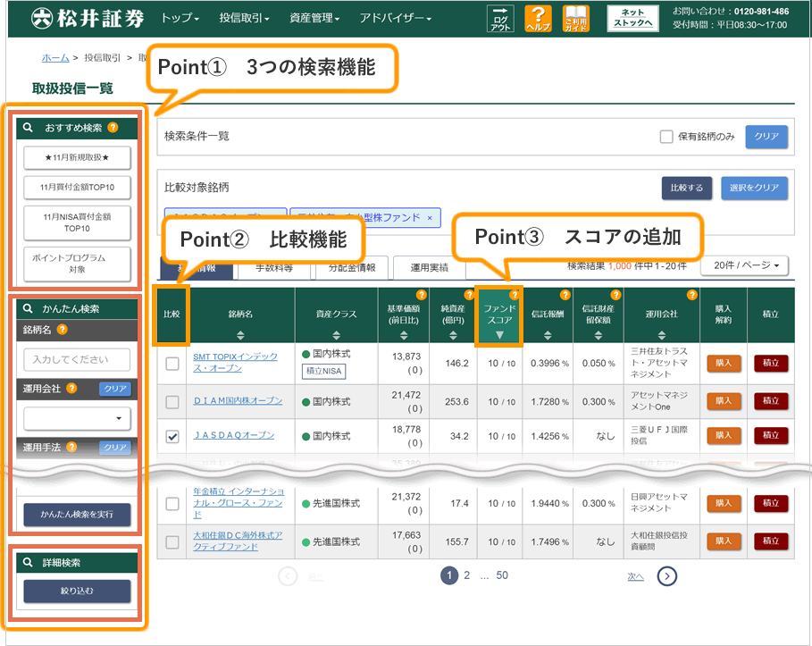Check compare box for SMT TOPIXインデックス・オープン
Viewport: 812px width, 646px height.
click(172, 364)
